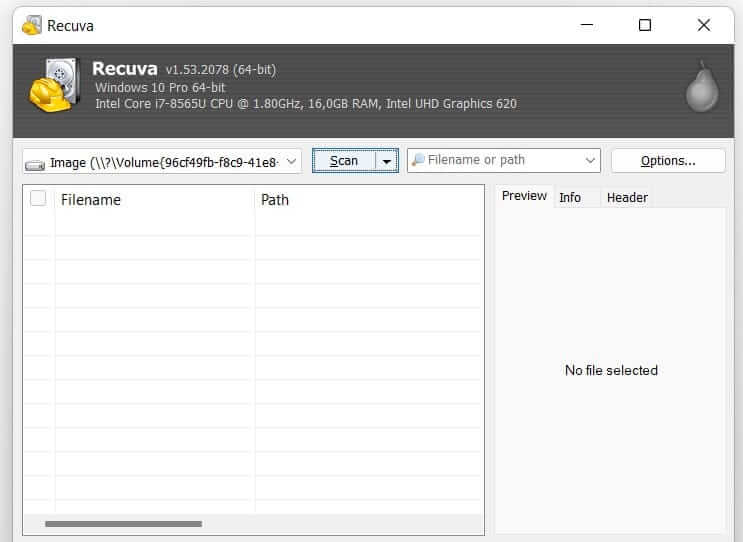Click the magnifier icon in the filter box
743x542 pixels.
tap(417, 160)
